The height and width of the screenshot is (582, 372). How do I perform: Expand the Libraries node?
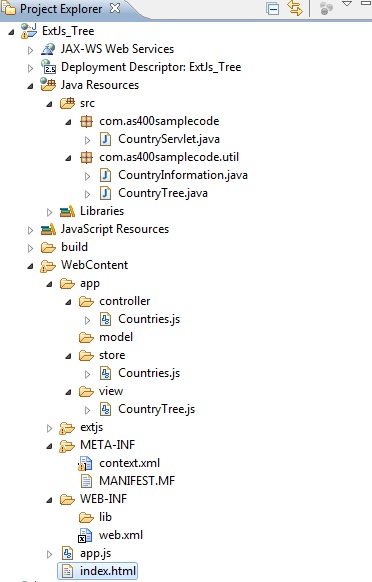[x=49, y=212]
